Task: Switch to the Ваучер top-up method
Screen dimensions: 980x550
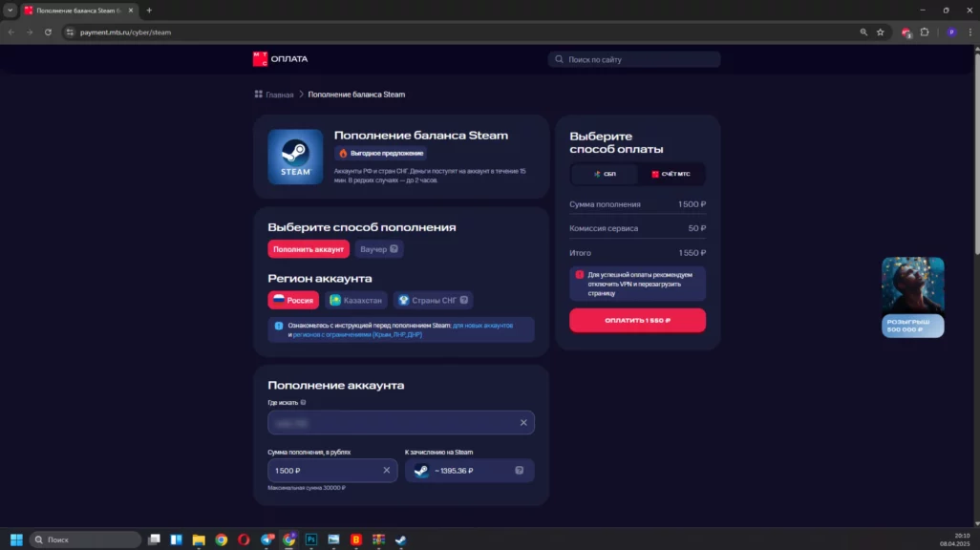Action: click(x=379, y=249)
